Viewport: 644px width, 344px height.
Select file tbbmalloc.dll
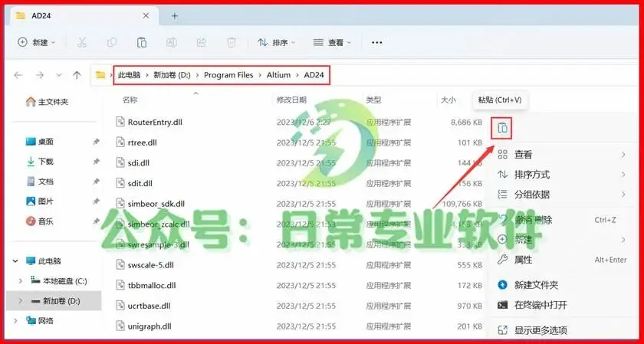pos(152,285)
